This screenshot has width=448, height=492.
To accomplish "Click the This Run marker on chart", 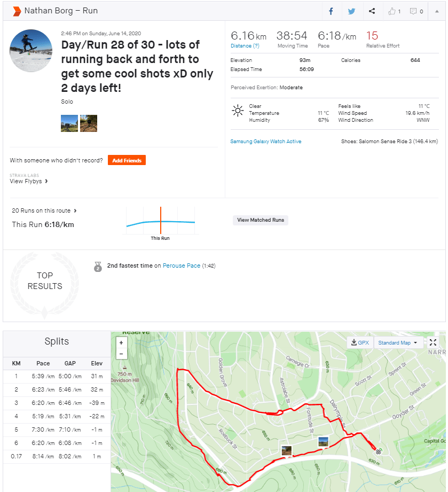I will click(160, 220).
